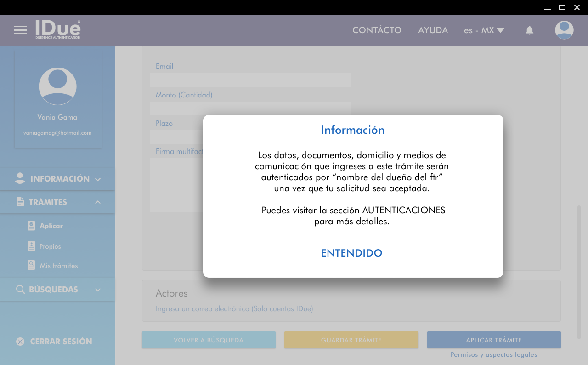Open the Ayuda menu item
This screenshot has width=588, height=365.
point(433,30)
